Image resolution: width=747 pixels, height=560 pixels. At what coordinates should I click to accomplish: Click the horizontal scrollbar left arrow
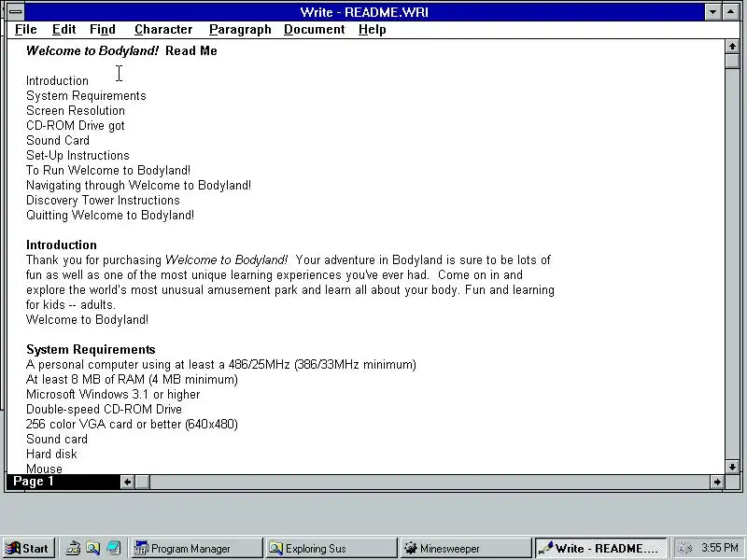pyautogui.click(x=127, y=482)
